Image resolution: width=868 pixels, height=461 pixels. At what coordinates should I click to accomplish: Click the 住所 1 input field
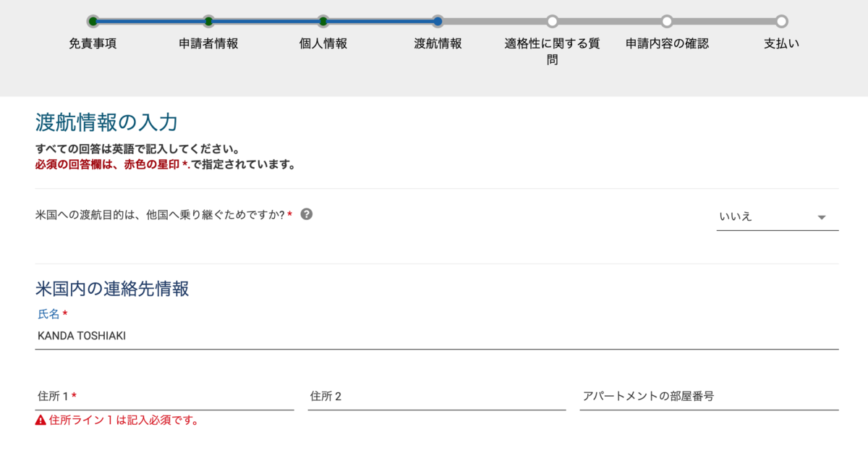coord(164,397)
